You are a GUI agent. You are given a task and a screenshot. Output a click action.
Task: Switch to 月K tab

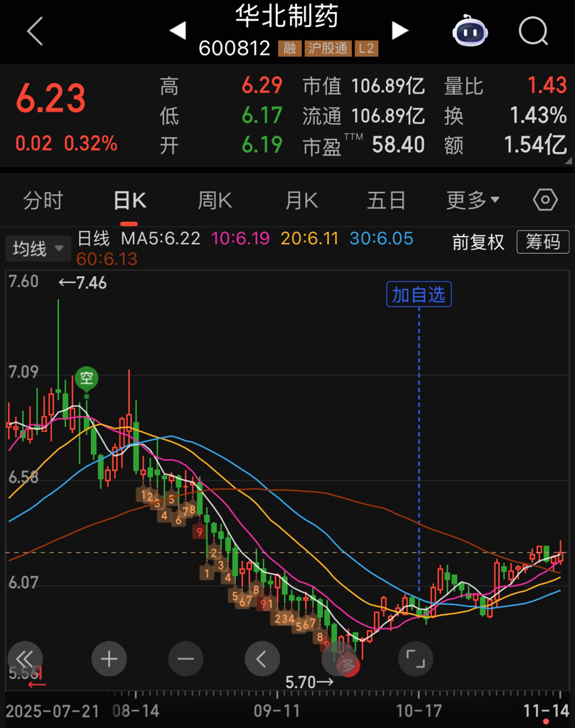click(x=301, y=200)
